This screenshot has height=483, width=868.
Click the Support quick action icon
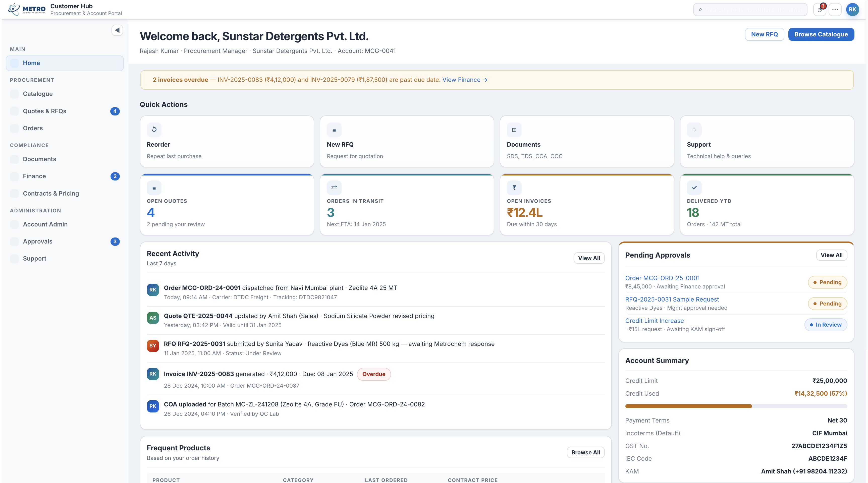click(x=694, y=130)
